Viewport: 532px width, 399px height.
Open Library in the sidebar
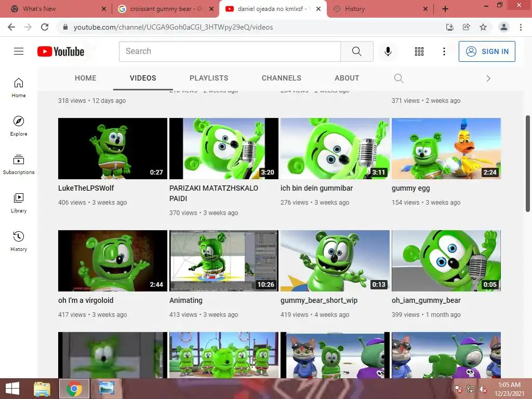[19, 203]
